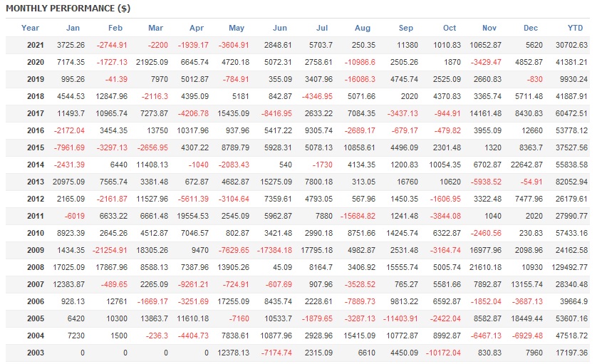Image resolution: width=597 pixels, height=364 pixels.
Task: Select the 21925.09 March 2020 cell
Action: pyautogui.click(x=152, y=62)
